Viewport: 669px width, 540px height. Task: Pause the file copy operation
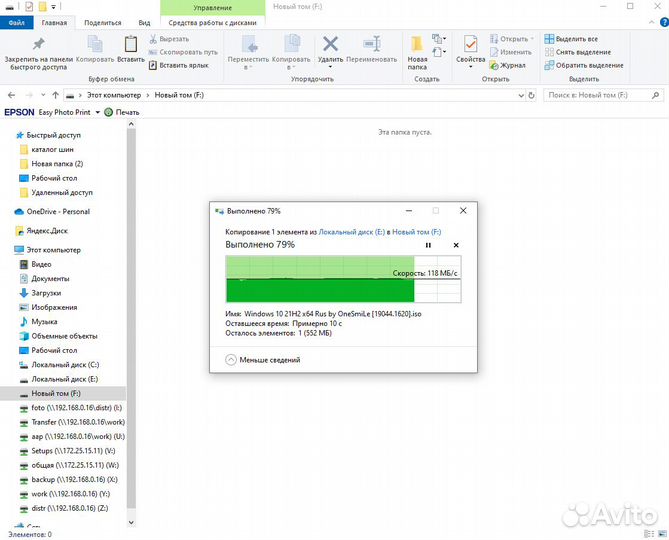428,245
